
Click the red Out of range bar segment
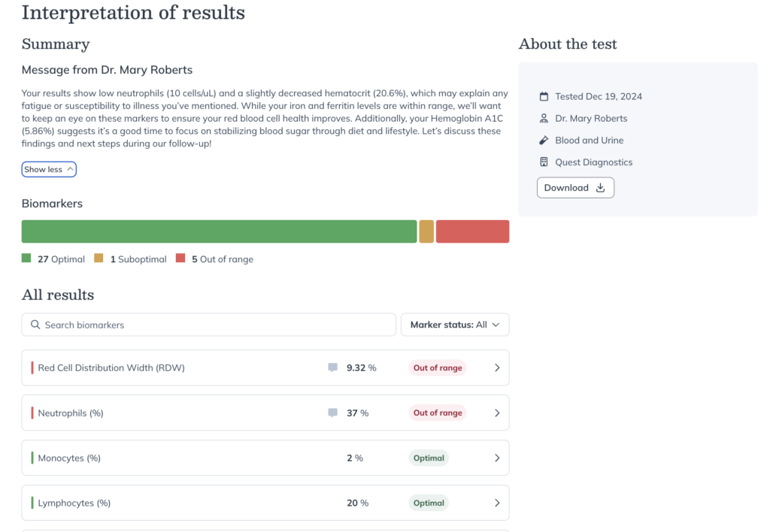click(472, 231)
